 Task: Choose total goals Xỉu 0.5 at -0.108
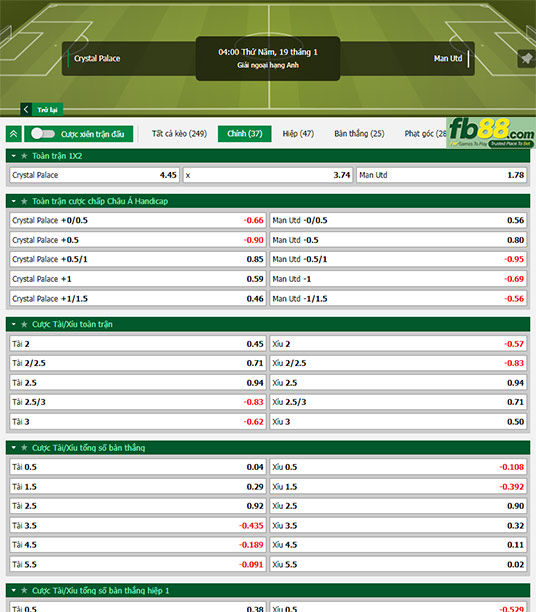click(398, 467)
